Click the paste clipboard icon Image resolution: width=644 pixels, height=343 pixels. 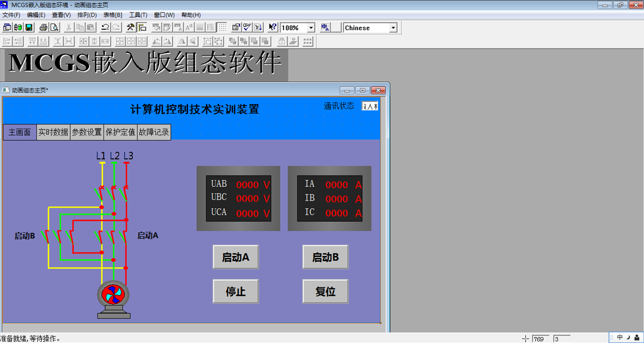click(x=91, y=28)
